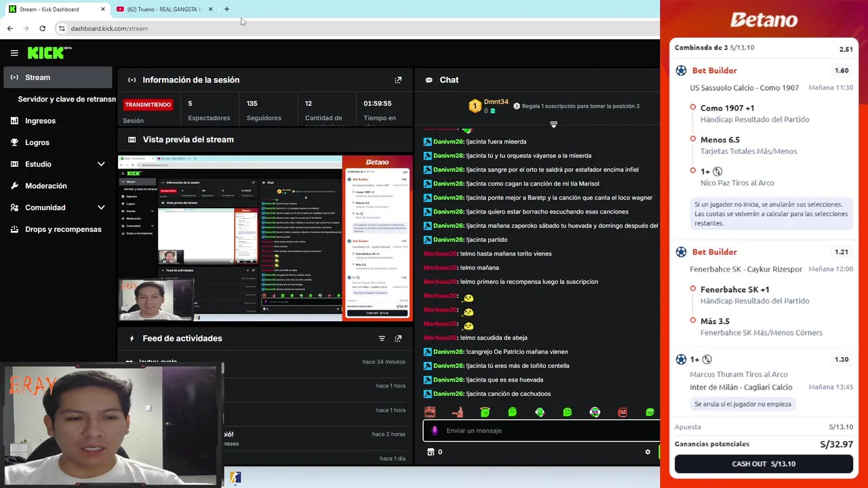
Task: Open Servidor y clave de retransmisión
Action: click(x=66, y=99)
